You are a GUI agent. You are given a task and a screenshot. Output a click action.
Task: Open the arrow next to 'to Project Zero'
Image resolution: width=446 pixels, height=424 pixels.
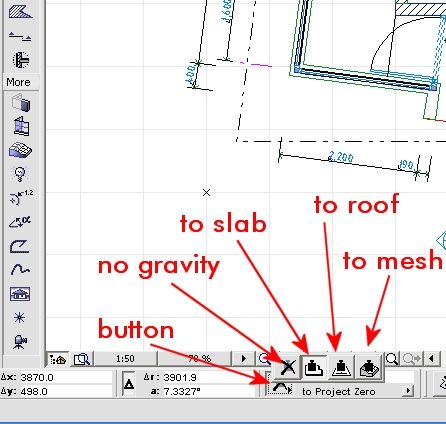tap(408, 391)
